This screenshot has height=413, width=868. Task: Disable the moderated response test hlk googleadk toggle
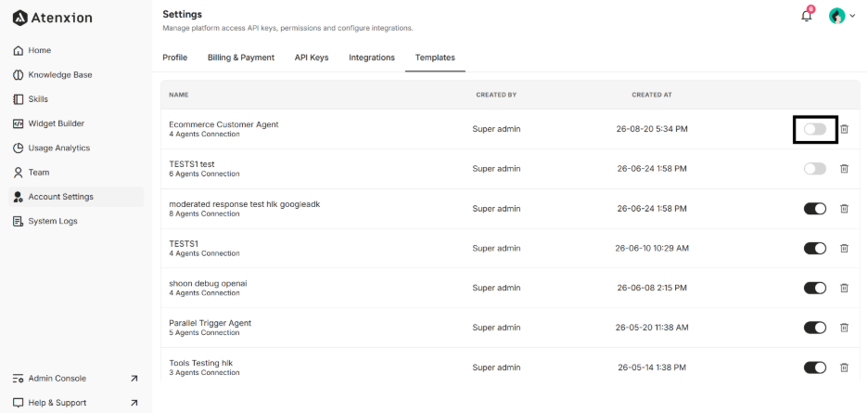click(x=815, y=209)
